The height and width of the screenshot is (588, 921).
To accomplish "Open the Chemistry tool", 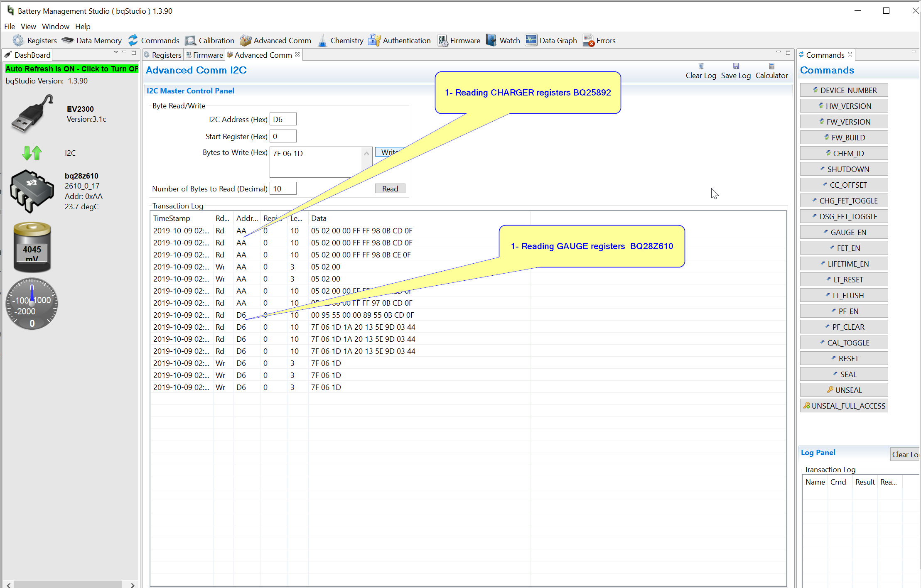I will click(x=341, y=40).
